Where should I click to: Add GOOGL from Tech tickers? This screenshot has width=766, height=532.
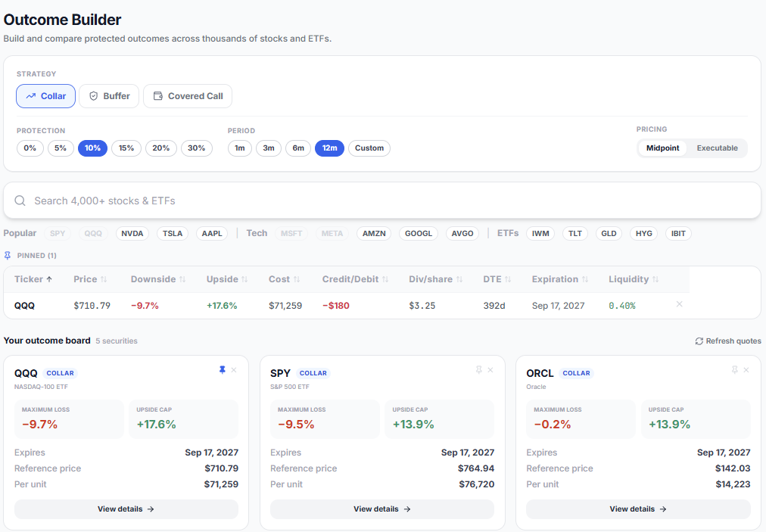pyautogui.click(x=419, y=234)
